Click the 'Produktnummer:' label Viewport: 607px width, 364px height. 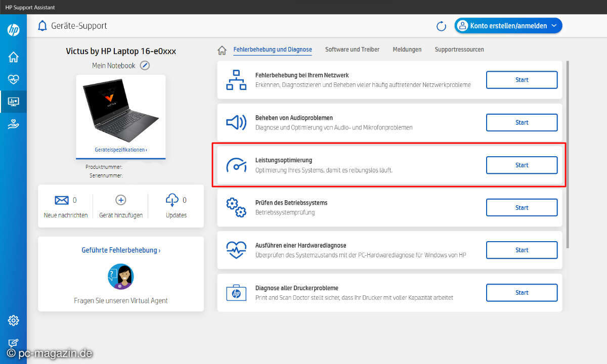coord(104,167)
